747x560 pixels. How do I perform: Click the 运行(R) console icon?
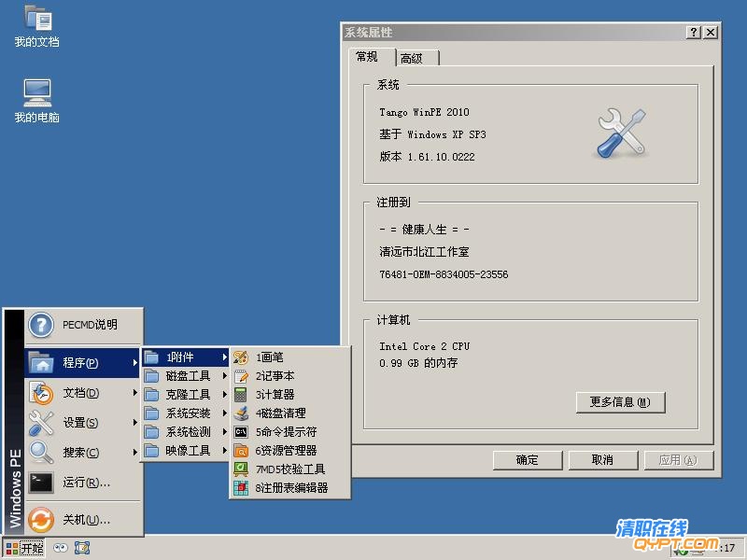(x=41, y=483)
